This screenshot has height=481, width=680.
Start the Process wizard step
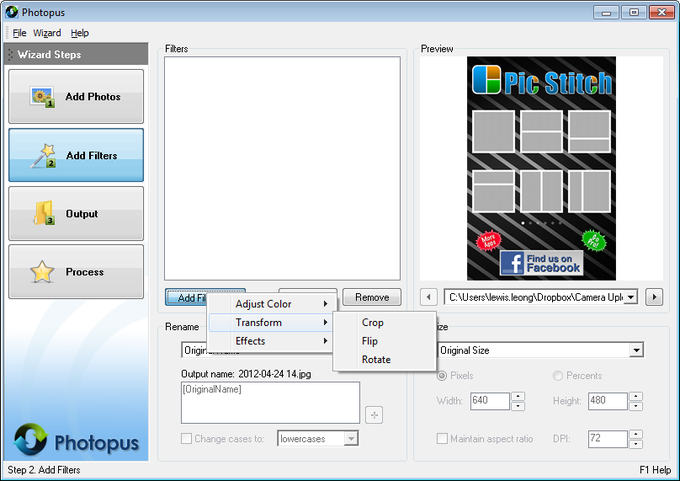[x=76, y=272]
